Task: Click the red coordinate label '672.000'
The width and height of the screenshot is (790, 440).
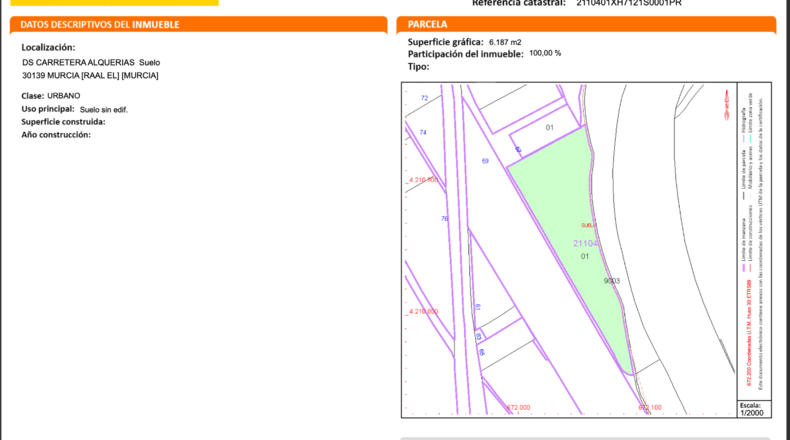Action: point(518,407)
